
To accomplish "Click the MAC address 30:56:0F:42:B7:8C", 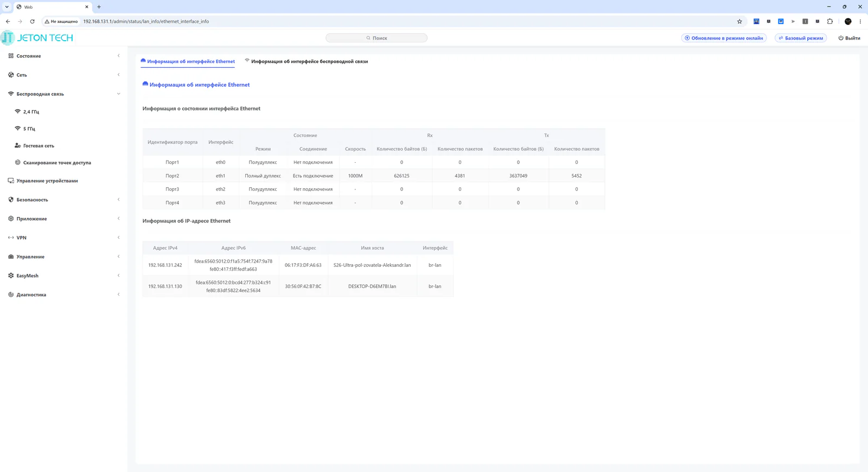I will (x=303, y=286).
